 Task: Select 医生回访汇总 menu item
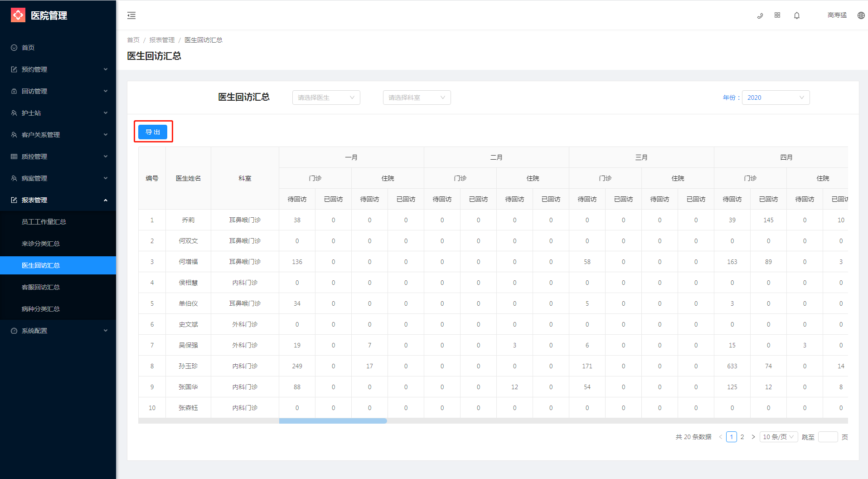pos(58,265)
